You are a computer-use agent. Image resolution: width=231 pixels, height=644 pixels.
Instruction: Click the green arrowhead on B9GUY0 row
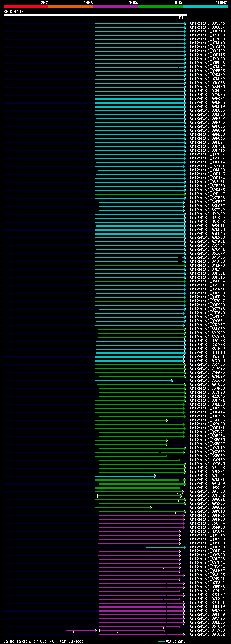pyautogui.click(x=151, y=507)
